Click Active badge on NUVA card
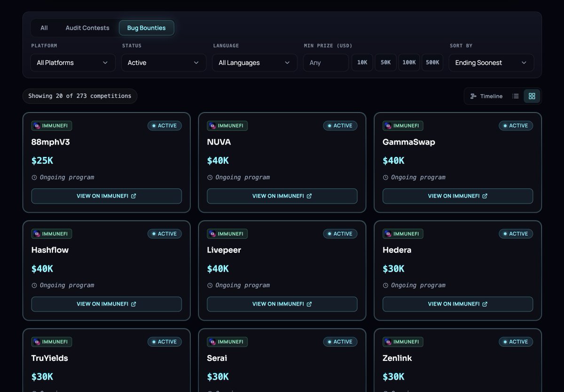Image resolution: width=564 pixels, height=392 pixels. point(340,125)
